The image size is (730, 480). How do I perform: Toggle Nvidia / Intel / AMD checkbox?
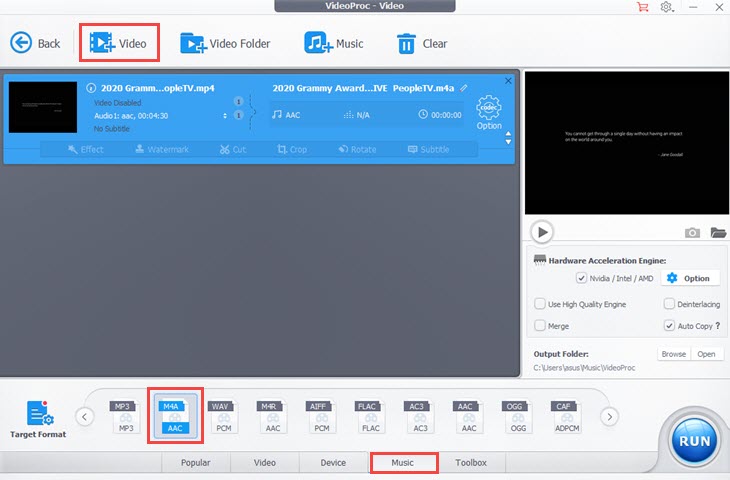point(581,278)
